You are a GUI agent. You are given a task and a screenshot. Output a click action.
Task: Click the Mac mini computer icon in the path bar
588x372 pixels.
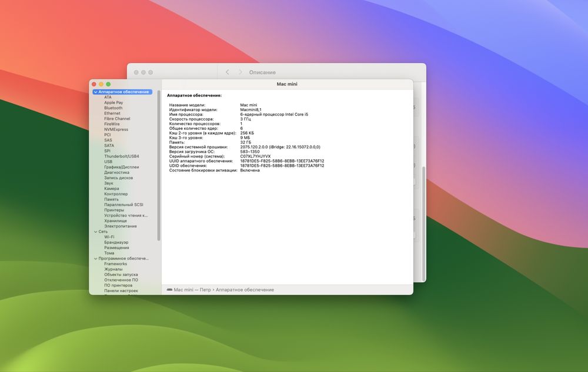pos(169,290)
